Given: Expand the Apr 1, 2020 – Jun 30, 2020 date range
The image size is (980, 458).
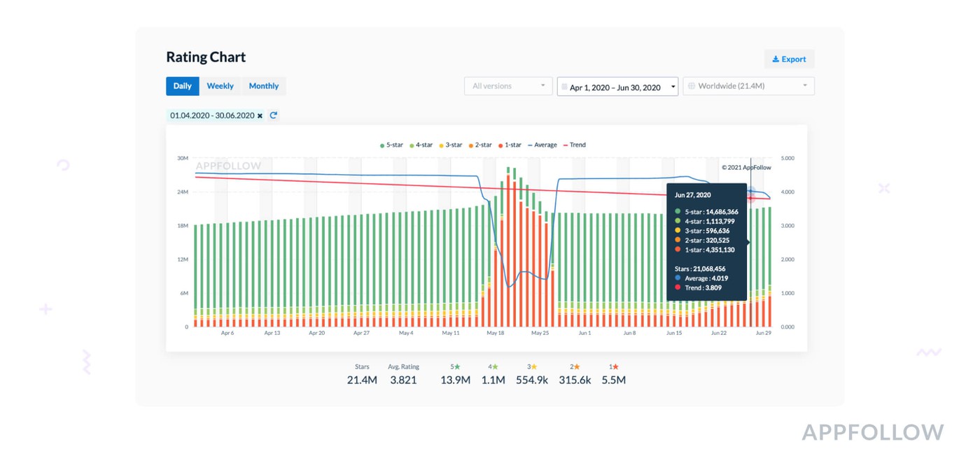Looking at the screenshot, I should tap(617, 87).
